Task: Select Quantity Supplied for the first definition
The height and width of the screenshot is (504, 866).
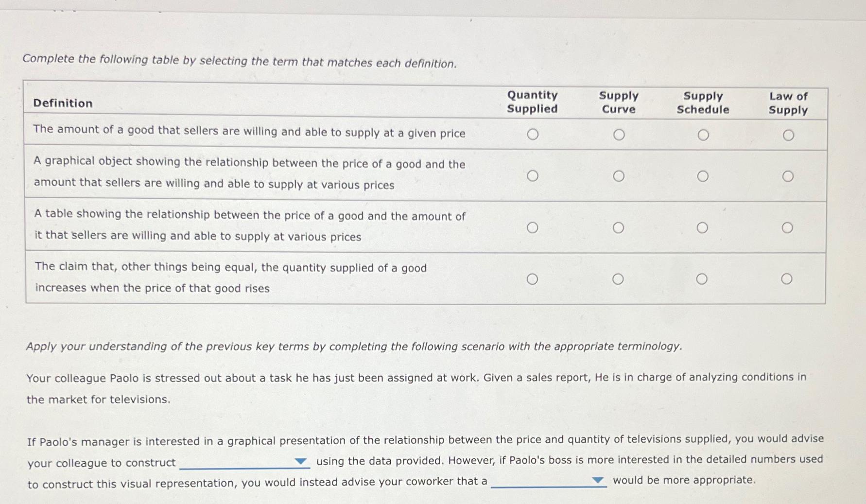Action: (534, 134)
